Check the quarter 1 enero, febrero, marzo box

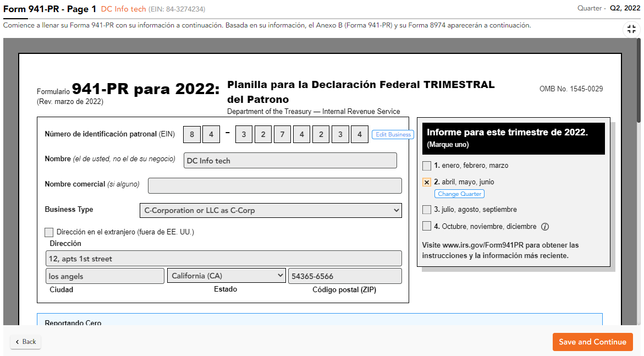coord(426,165)
